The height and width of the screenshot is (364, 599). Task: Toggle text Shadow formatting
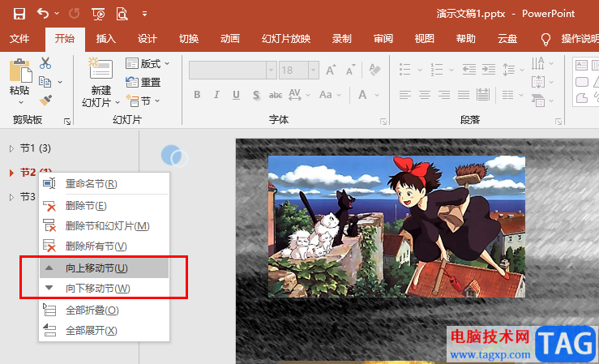[256, 95]
